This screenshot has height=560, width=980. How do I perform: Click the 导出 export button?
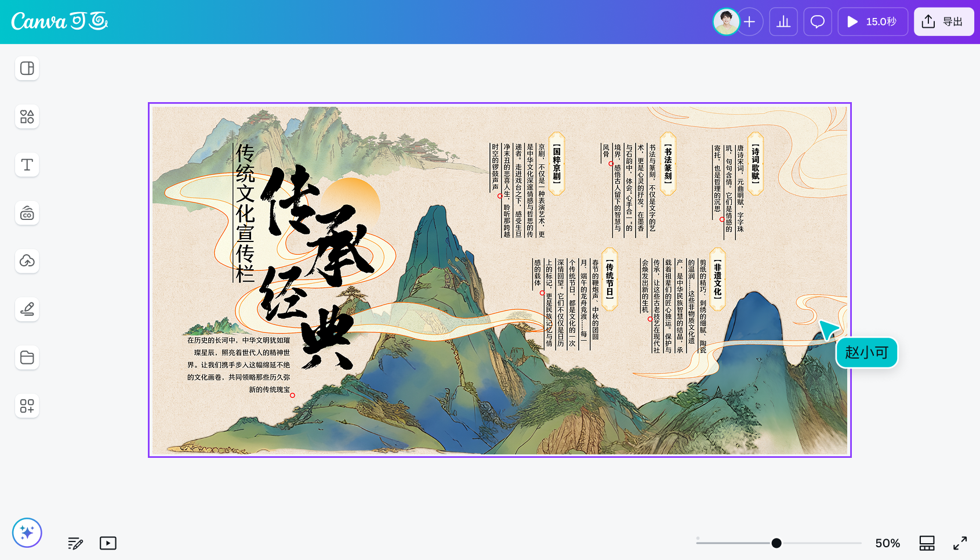point(944,22)
